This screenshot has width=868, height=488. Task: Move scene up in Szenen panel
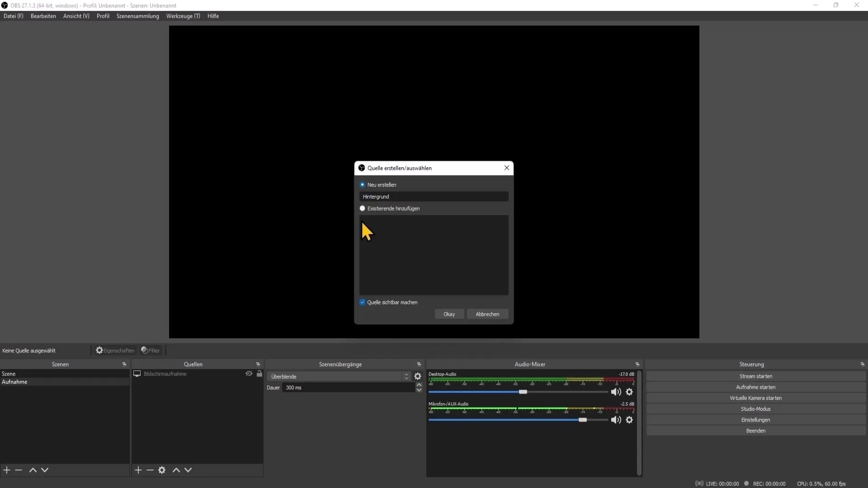(x=33, y=470)
